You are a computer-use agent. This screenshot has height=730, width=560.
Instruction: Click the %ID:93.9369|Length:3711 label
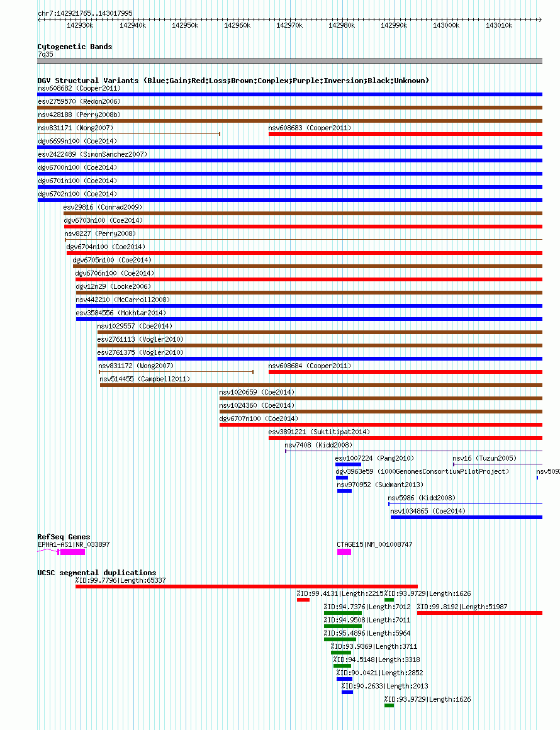(x=374, y=646)
